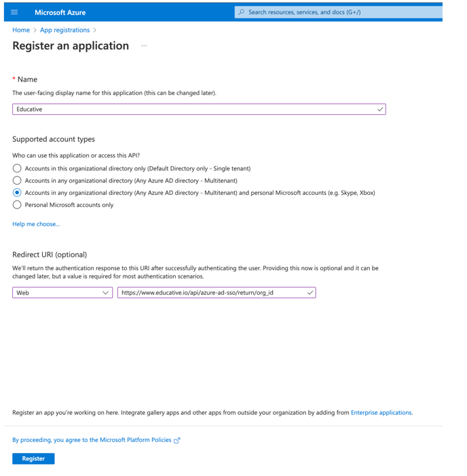This screenshot has height=476, width=467.
Task: Select Multitenant and personal Microsoft accounts radio
Action: pos(17,192)
